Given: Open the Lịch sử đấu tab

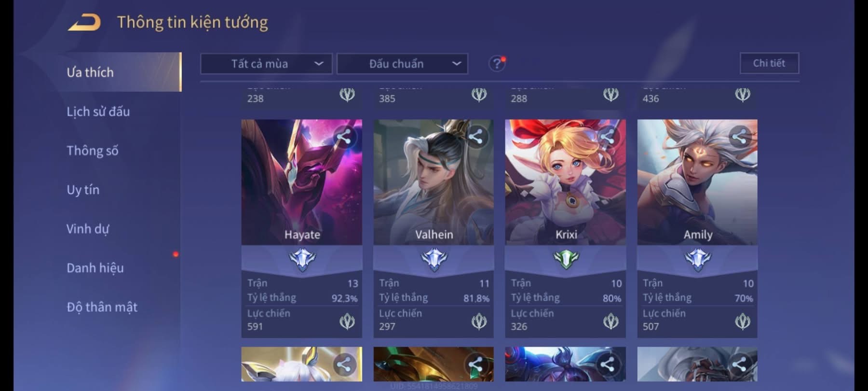Looking at the screenshot, I should (98, 112).
